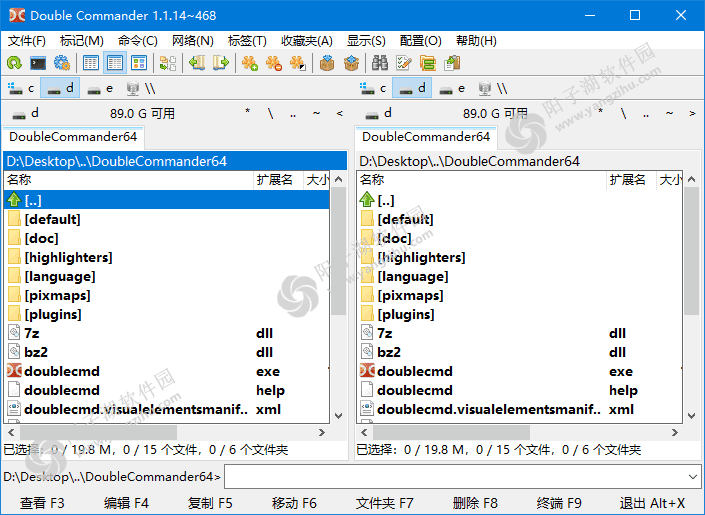Click 移动 F6 button
The width and height of the screenshot is (705, 515).
[x=294, y=503]
